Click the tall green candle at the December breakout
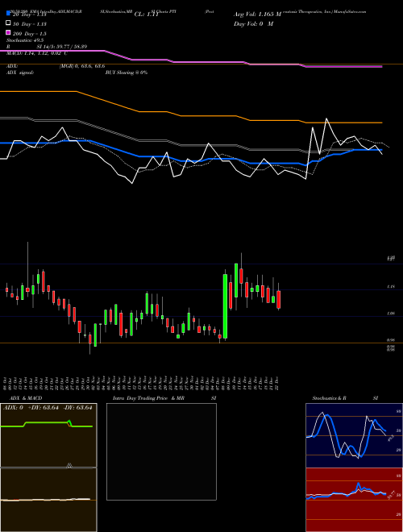Screen dimensions: 403x532 click(x=225, y=306)
